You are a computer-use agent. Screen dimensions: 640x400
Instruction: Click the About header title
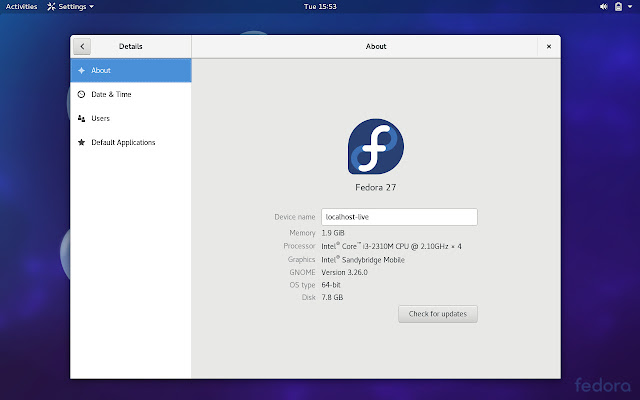click(x=376, y=47)
